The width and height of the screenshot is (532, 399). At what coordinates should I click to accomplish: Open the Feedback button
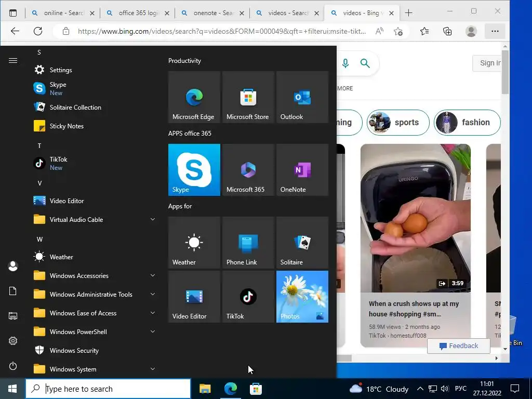pyautogui.click(x=459, y=345)
